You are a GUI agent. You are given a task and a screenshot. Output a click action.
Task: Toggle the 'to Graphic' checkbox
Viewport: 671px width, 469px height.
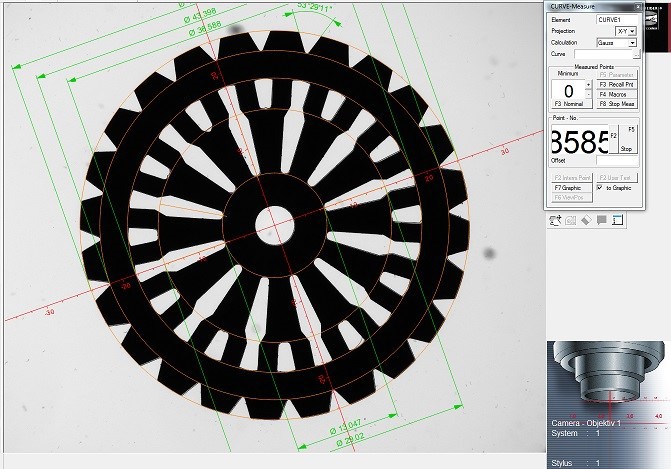[600, 188]
